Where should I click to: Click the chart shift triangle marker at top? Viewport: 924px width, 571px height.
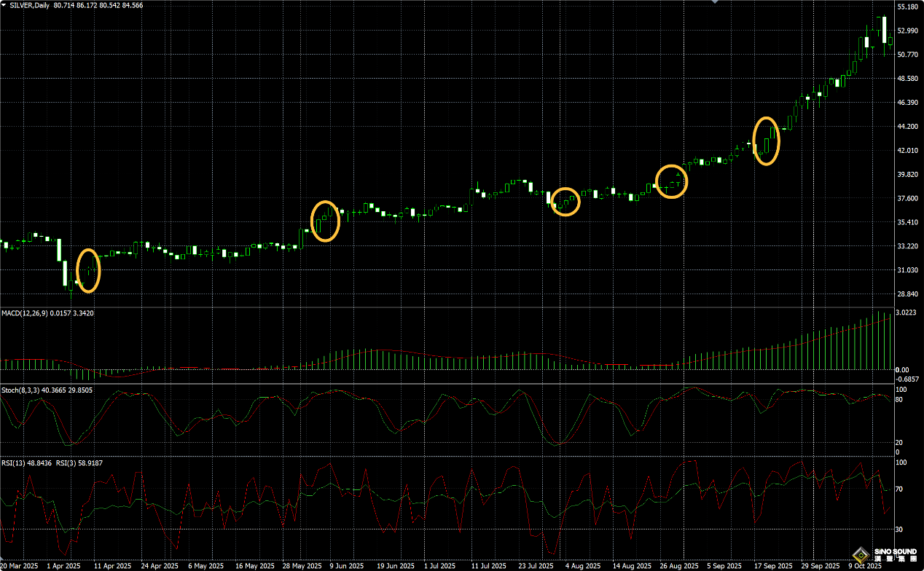(715, 2)
